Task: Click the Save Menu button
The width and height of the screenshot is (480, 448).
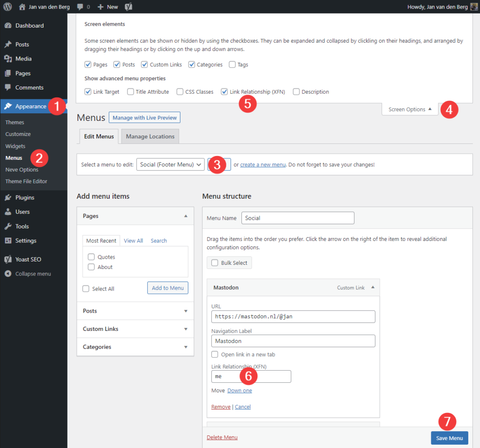Action: pos(449,438)
